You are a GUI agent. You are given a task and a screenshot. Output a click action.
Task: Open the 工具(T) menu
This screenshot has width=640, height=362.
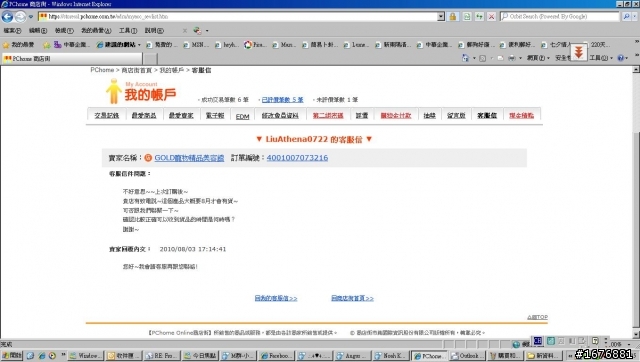click(x=128, y=31)
